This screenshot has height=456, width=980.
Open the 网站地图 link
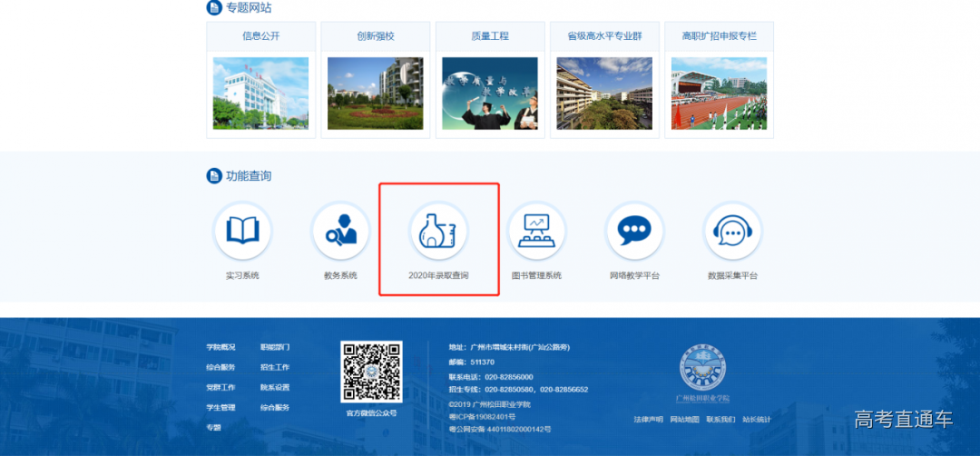pos(684,420)
